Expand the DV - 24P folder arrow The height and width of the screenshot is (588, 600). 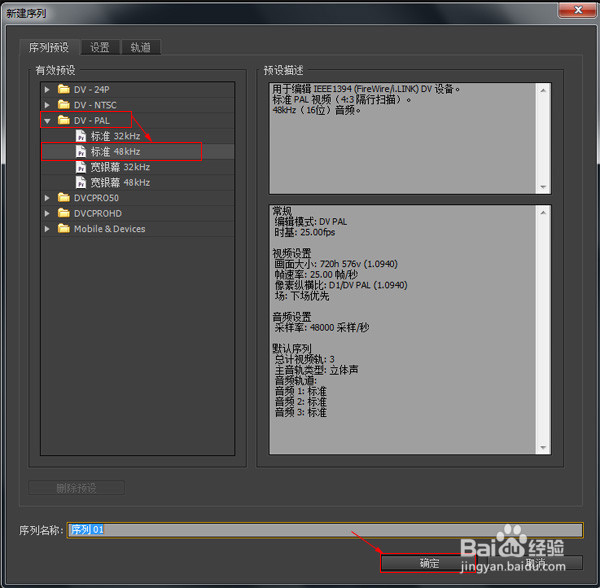coord(47,90)
